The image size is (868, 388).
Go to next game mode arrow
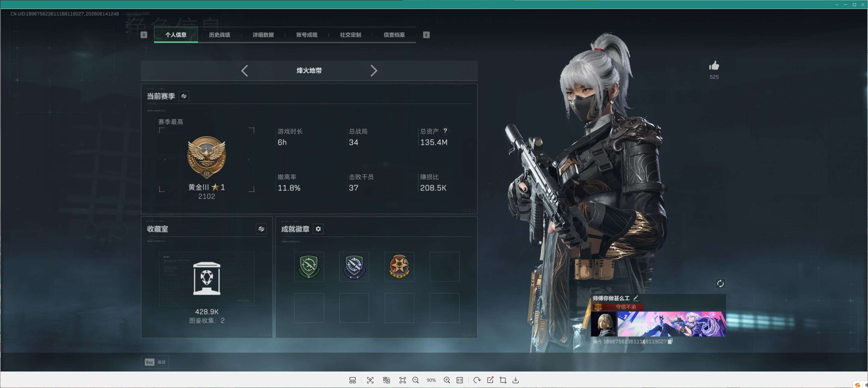pos(373,71)
